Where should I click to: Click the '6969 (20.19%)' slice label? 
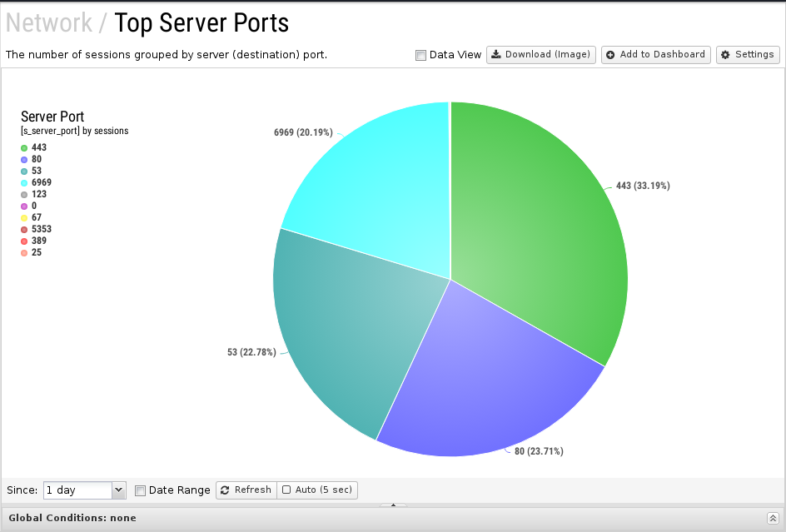pos(303,132)
